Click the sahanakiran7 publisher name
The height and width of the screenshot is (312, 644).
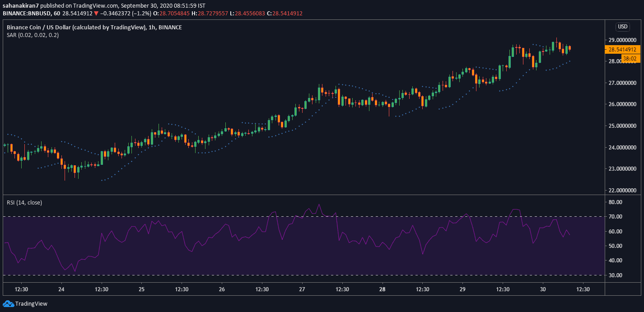coord(20,5)
